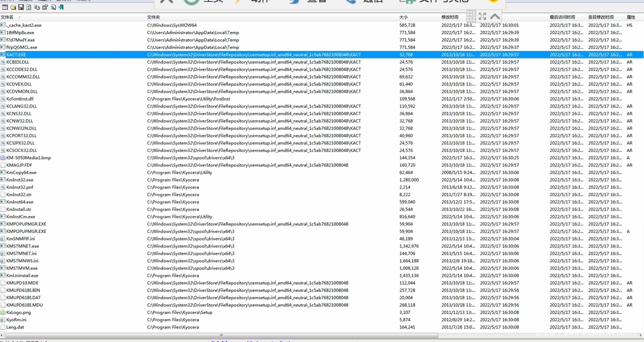Click the find icon in the toolbar

click(53, 8)
